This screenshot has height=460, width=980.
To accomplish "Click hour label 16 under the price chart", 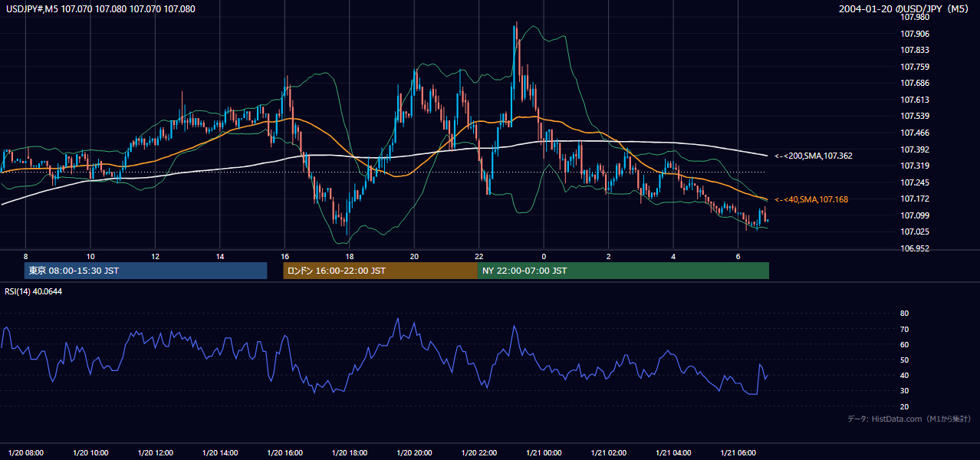I will (284, 256).
